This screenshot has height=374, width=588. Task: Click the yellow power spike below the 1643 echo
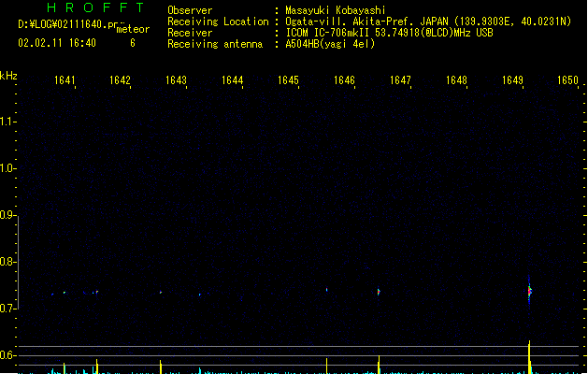[161, 367]
